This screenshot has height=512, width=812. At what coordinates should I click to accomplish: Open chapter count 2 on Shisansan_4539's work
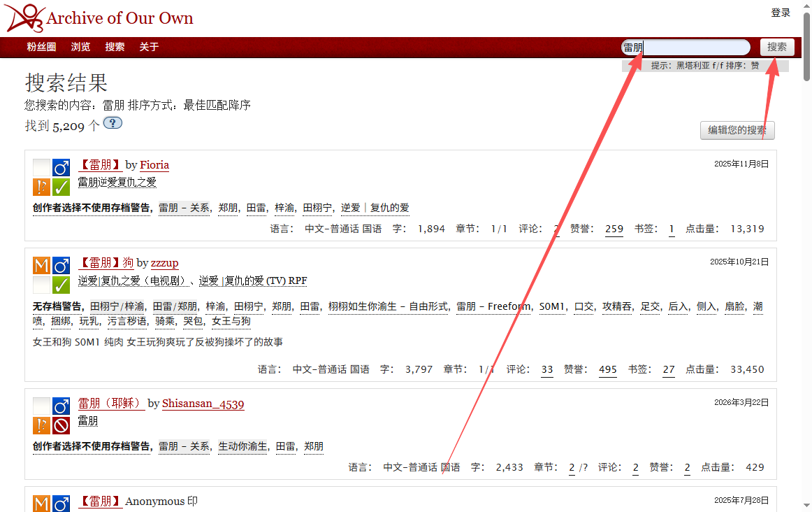[572, 467]
